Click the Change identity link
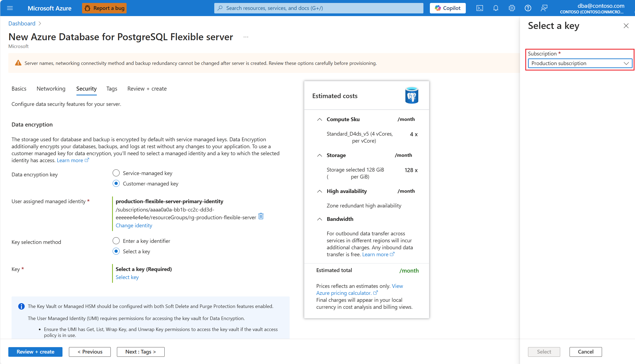The height and width of the screenshot is (364, 635). pyautogui.click(x=134, y=226)
